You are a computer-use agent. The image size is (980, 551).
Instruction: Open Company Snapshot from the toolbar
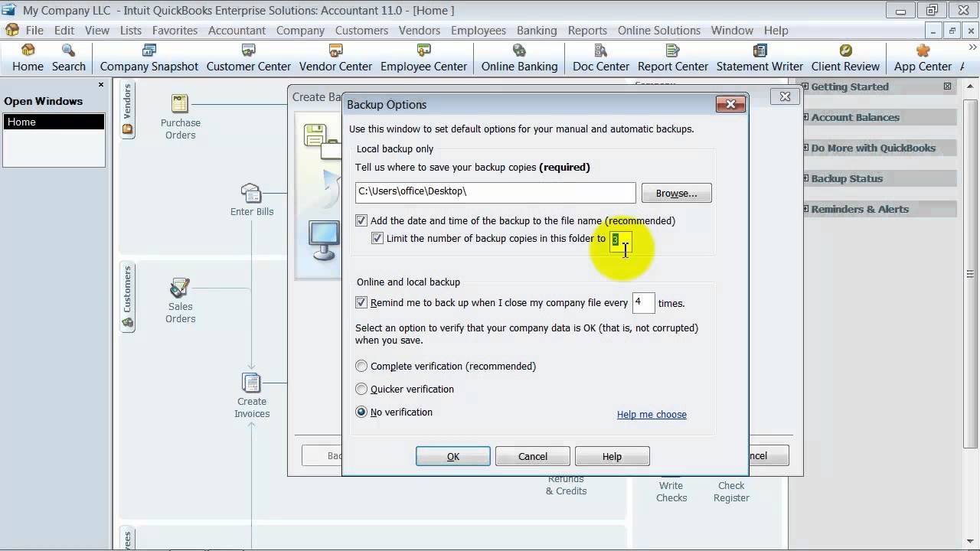pyautogui.click(x=149, y=58)
